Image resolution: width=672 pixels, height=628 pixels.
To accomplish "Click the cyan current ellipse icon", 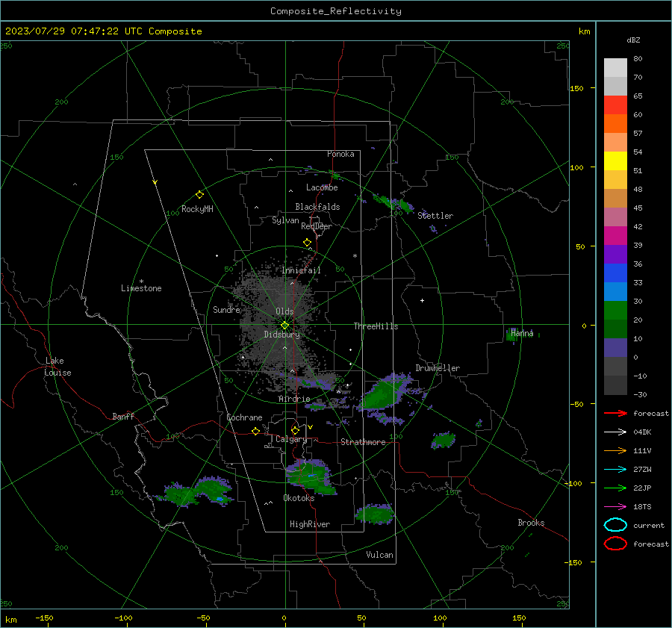I will tap(615, 525).
